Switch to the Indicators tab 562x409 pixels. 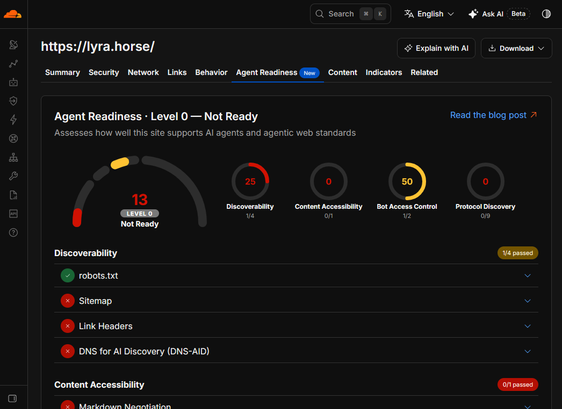pyautogui.click(x=384, y=72)
